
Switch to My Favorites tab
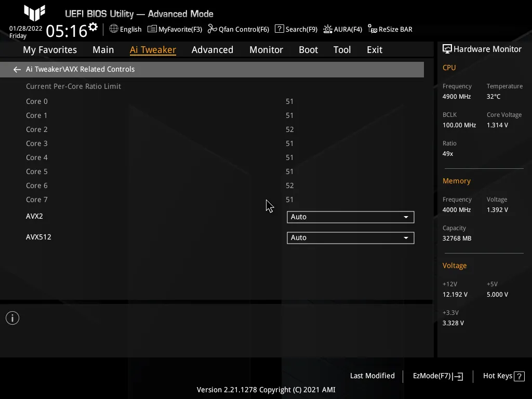coord(50,50)
